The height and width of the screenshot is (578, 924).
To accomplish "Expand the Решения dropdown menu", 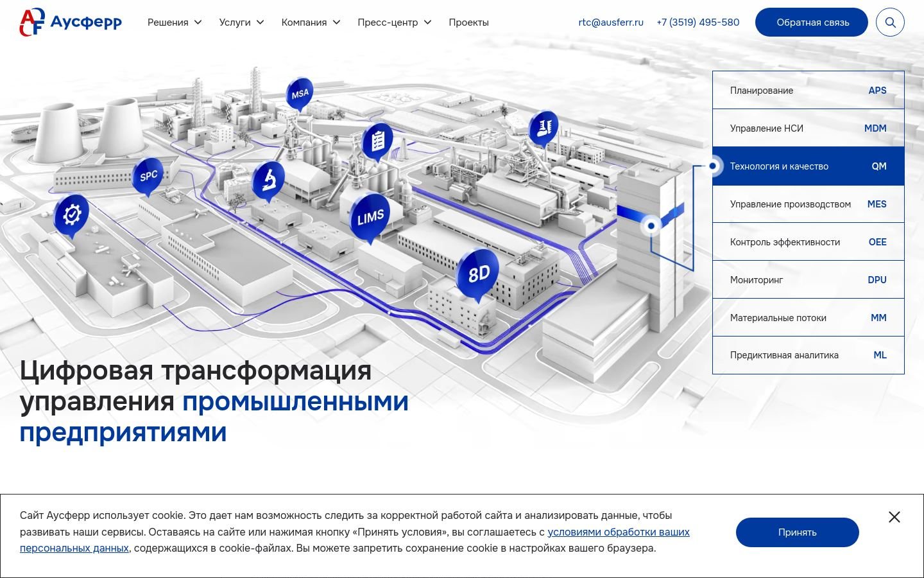I will pyautogui.click(x=175, y=22).
